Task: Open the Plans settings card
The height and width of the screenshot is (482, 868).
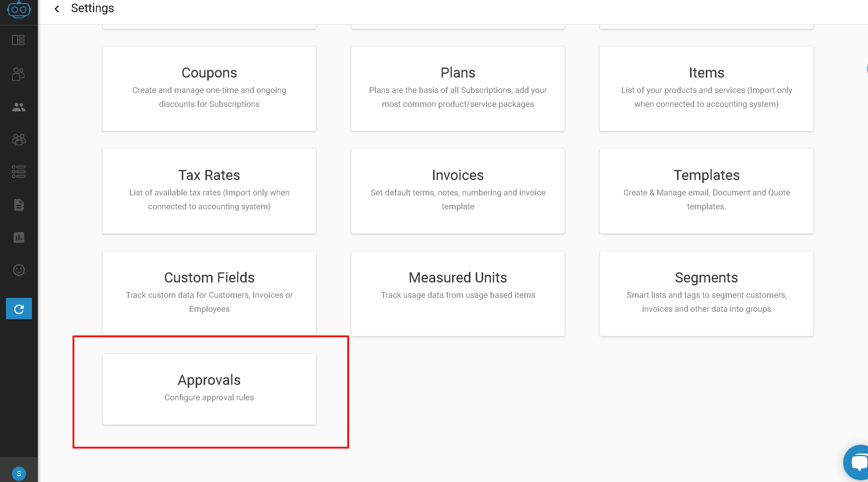Action: click(458, 89)
